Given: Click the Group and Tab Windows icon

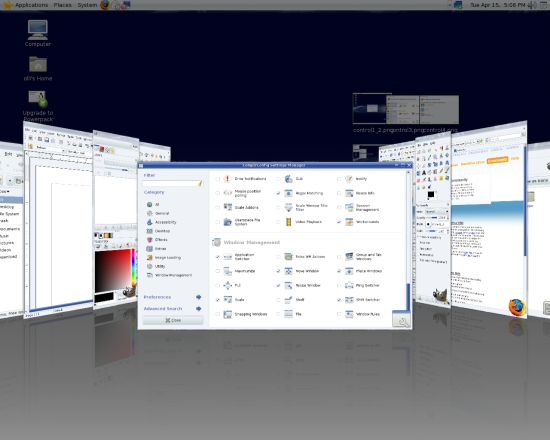Looking at the screenshot, I should coord(349,256).
